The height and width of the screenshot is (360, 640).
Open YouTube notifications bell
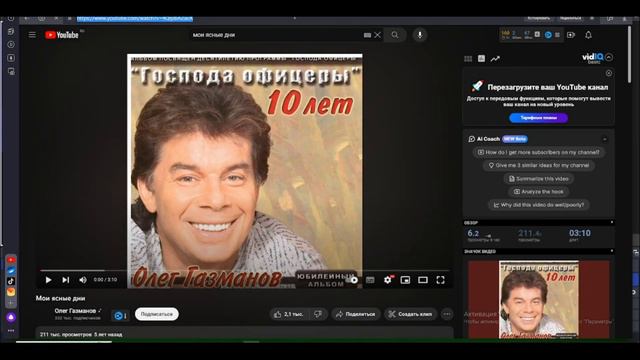pyautogui.click(x=588, y=35)
